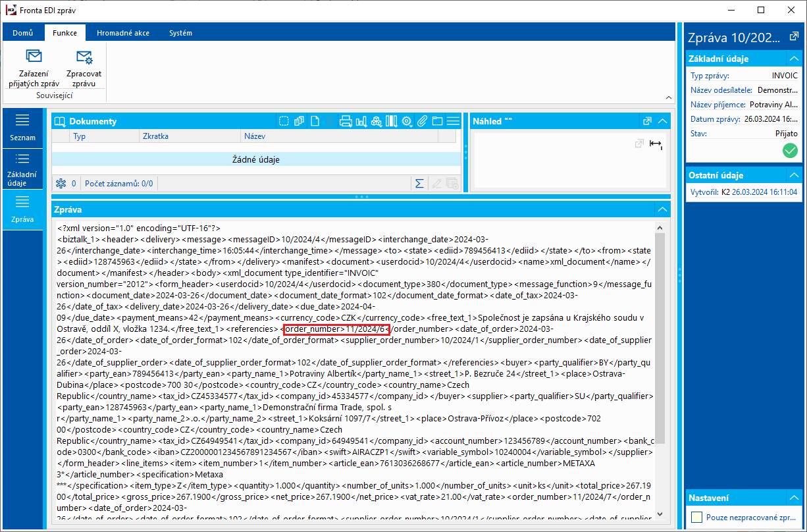Click folder icon in Dokumenty toolbar

coord(437,121)
